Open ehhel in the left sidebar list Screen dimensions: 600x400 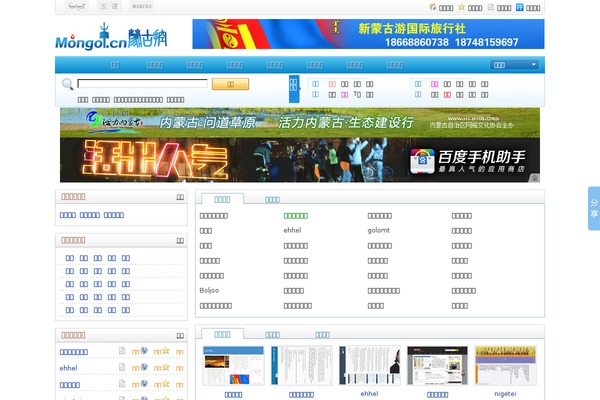68,368
